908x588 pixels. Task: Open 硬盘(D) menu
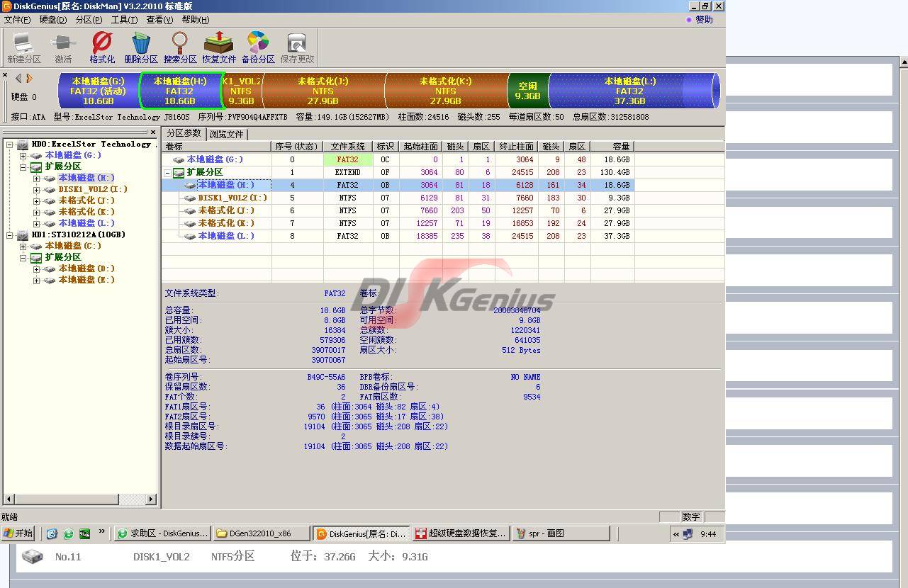click(x=52, y=20)
